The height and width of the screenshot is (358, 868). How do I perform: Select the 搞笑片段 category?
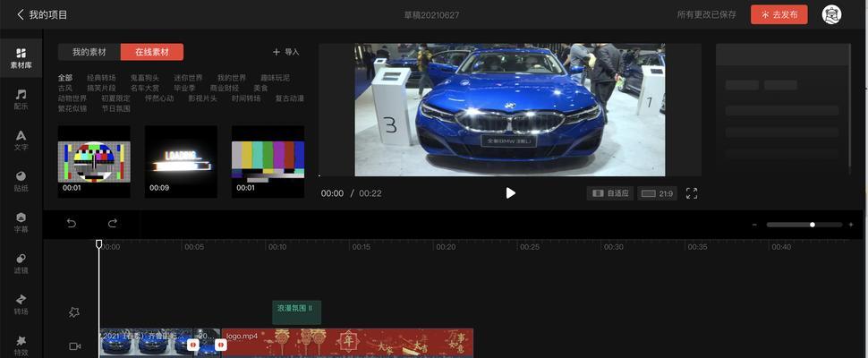tap(101, 88)
